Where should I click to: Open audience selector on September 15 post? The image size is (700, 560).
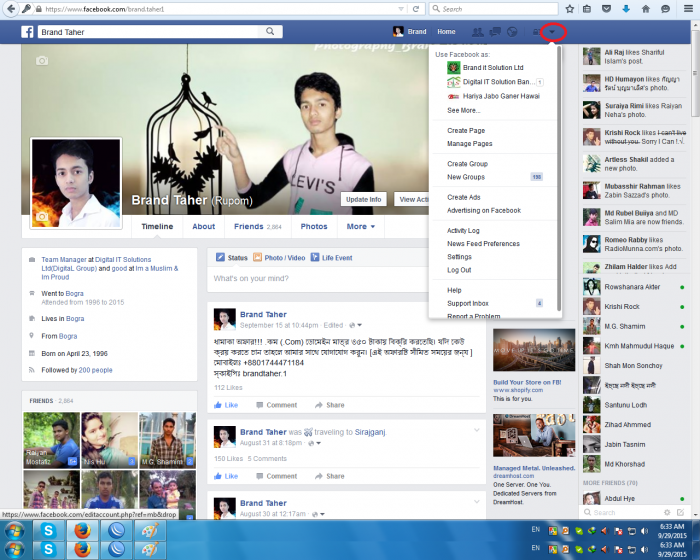tap(355, 325)
